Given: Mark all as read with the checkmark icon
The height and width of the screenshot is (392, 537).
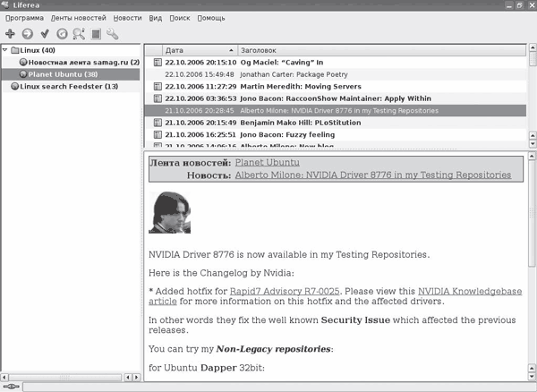Looking at the screenshot, I should click(x=45, y=34).
